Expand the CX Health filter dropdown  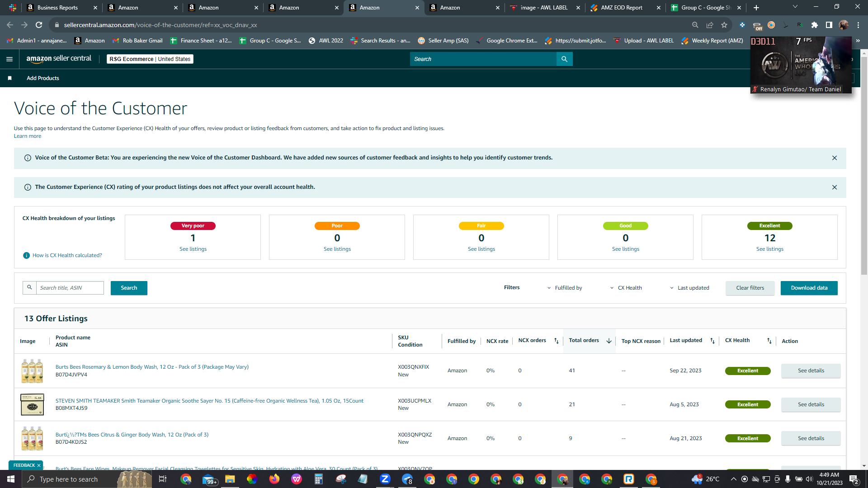point(626,288)
